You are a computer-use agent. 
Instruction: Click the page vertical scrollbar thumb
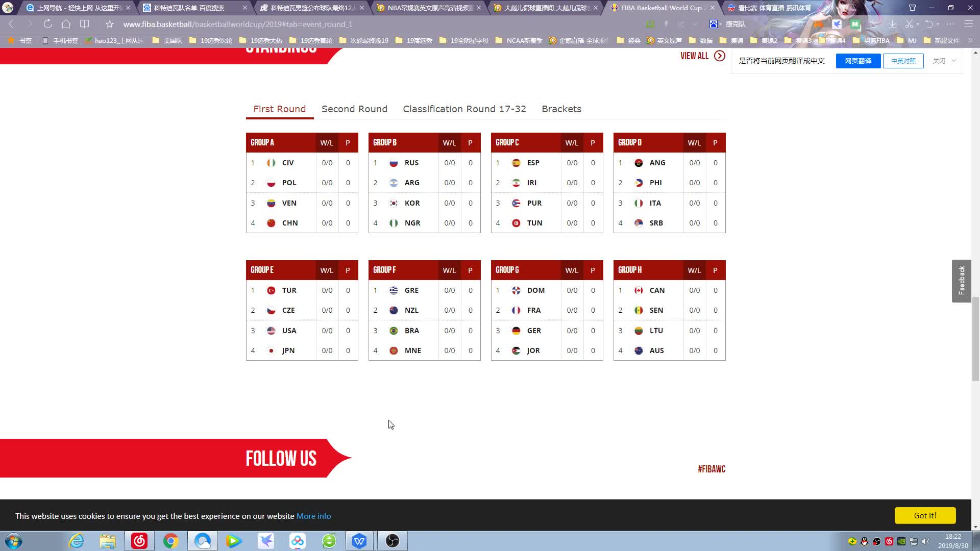coord(975,339)
